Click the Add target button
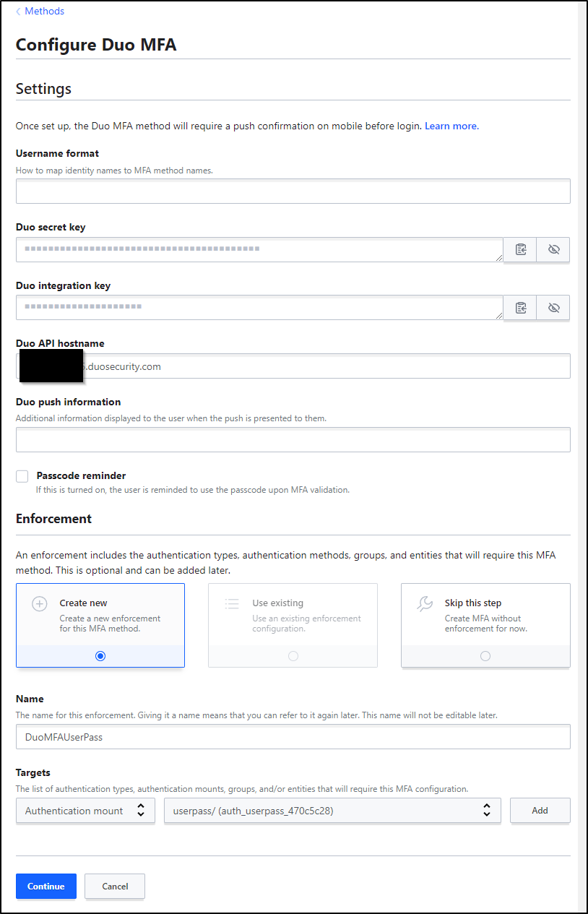 tap(540, 811)
